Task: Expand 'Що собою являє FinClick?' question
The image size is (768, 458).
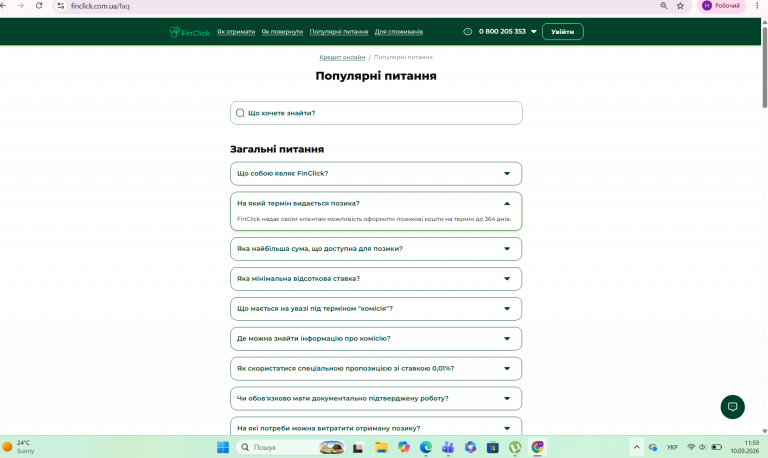Action: point(376,173)
